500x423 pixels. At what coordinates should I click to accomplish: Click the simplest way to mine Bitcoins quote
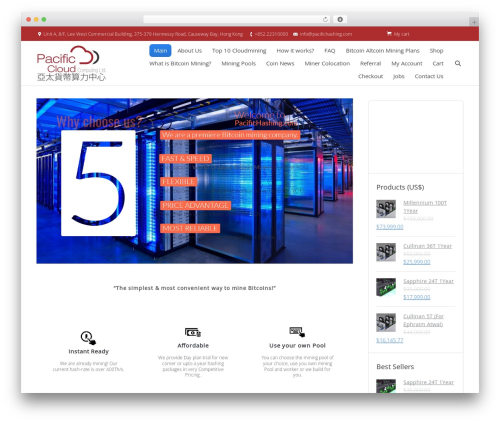[195, 288]
